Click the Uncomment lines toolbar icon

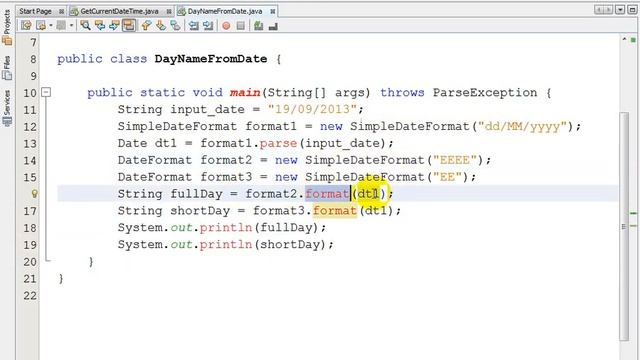[x=273, y=26]
